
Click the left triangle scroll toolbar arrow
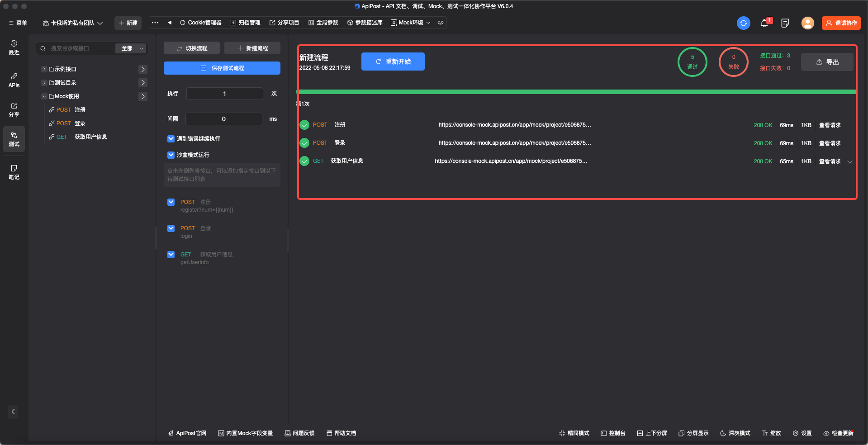(170, 23)
